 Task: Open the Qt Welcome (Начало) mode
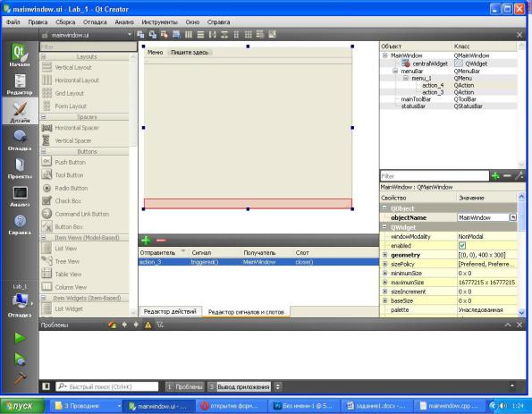[x=20, y=55]
